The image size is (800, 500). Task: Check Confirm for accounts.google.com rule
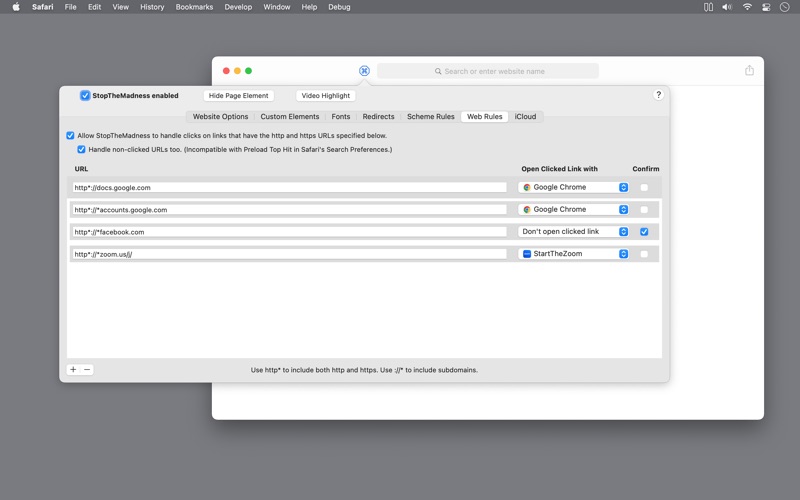click(644, 210)
